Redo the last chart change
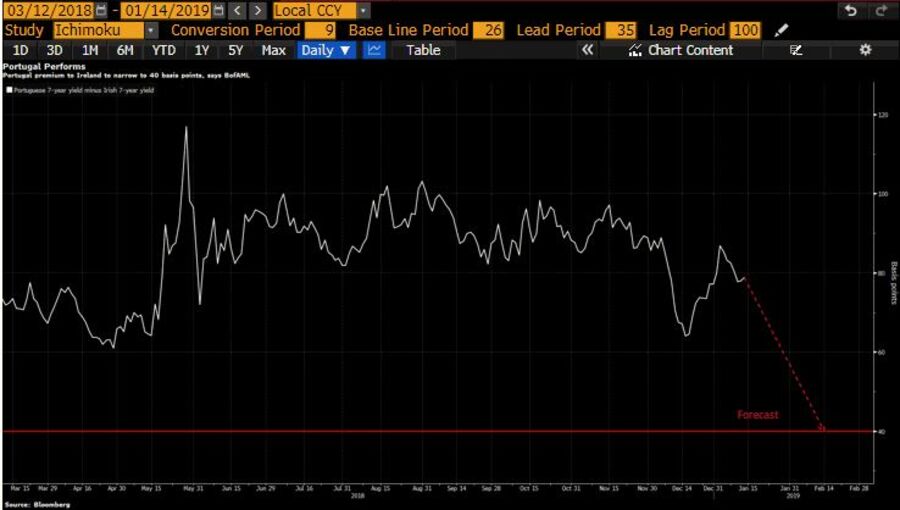The width and height of the screenshot is (900, 510). click(x=881, y=10)
